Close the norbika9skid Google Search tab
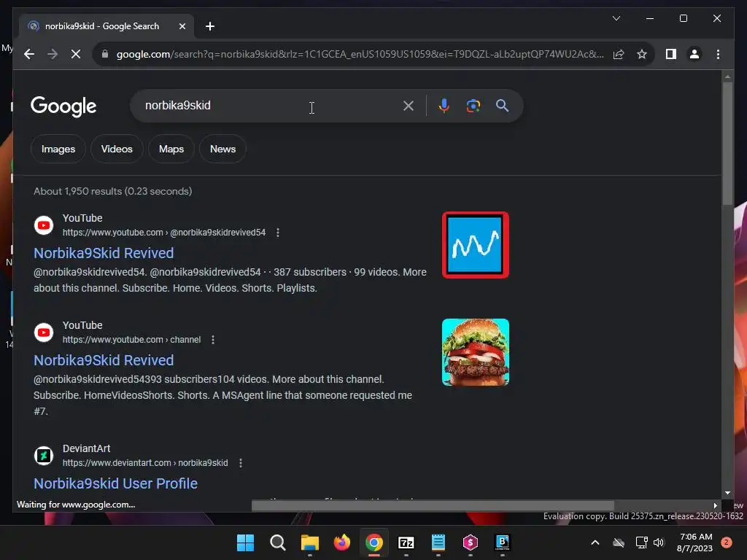 [x=182, y=27]
